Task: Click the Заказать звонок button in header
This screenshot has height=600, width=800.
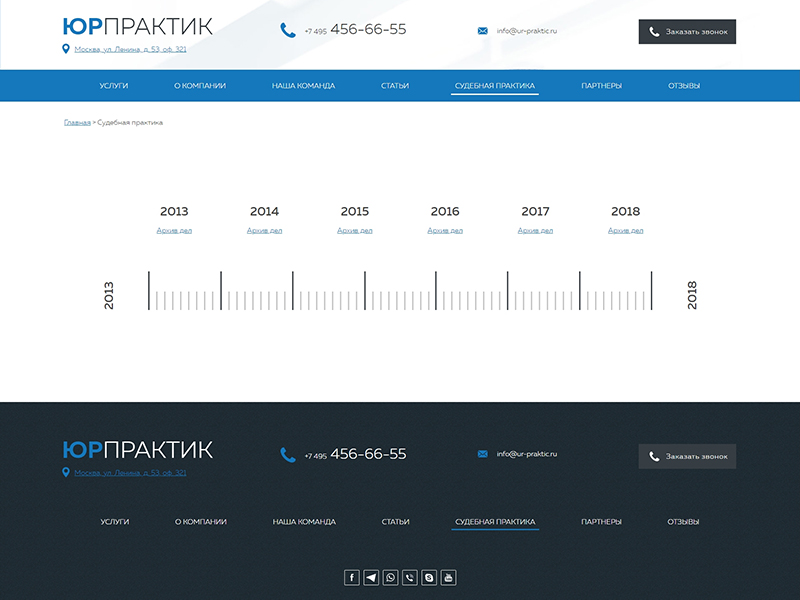Action: (x=687, y=31)
